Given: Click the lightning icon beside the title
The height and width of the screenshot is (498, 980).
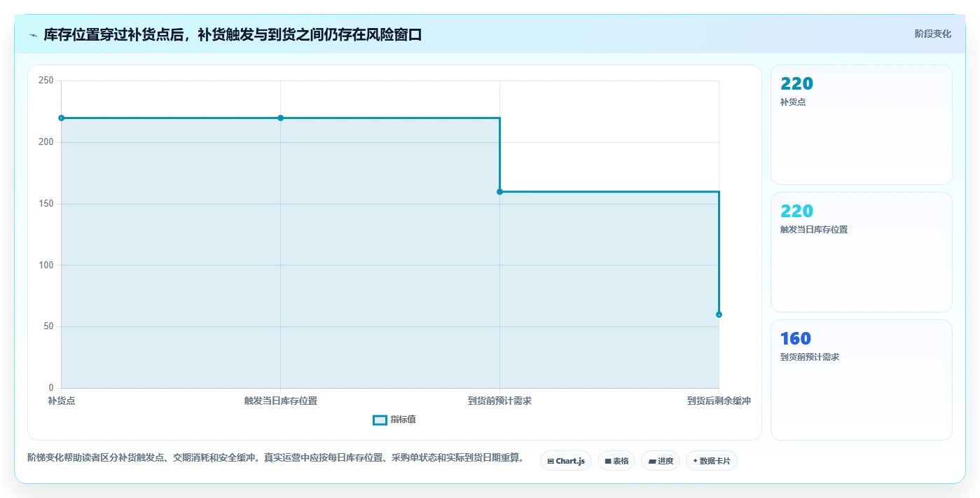Looking at the screenshot, I should [33, 35].
